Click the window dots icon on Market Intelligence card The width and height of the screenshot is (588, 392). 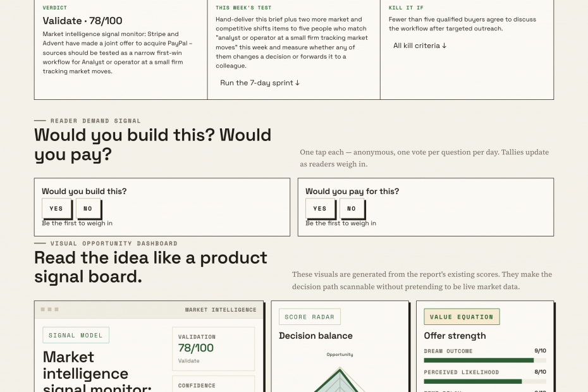point(49,309)
